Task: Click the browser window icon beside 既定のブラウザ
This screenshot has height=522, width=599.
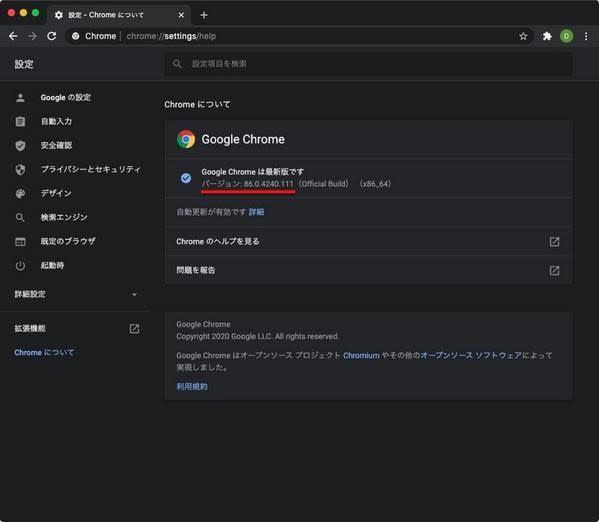Action: pyautogui.click(x=20, y=242)
